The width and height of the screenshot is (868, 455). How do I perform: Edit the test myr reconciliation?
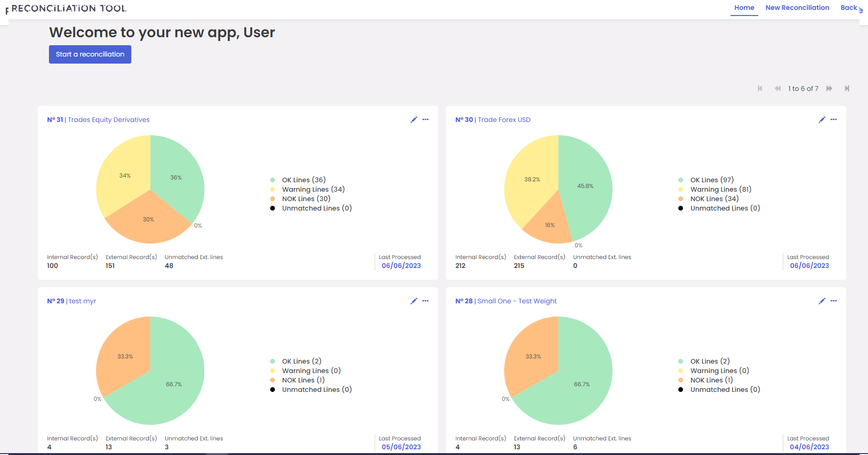[x=414, y=301]
